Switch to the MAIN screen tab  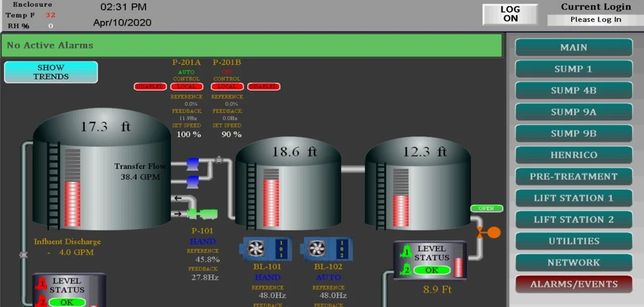click(573, 47)
